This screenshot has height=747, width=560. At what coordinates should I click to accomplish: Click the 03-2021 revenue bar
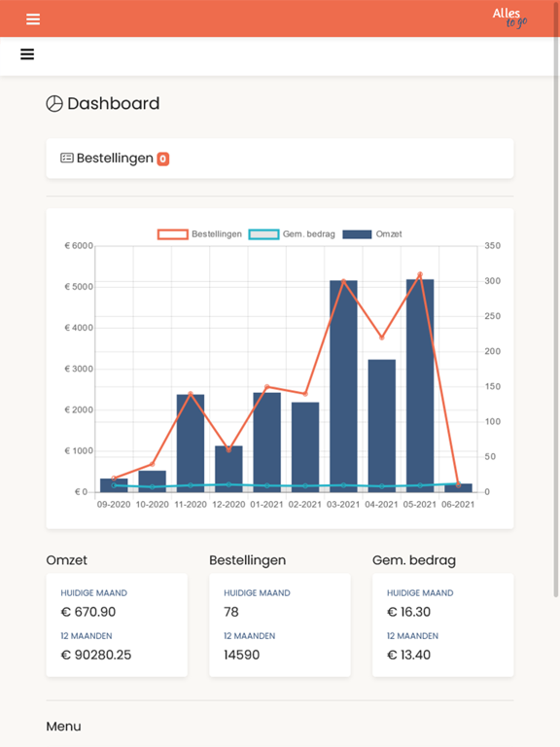(x=343, y=386)
